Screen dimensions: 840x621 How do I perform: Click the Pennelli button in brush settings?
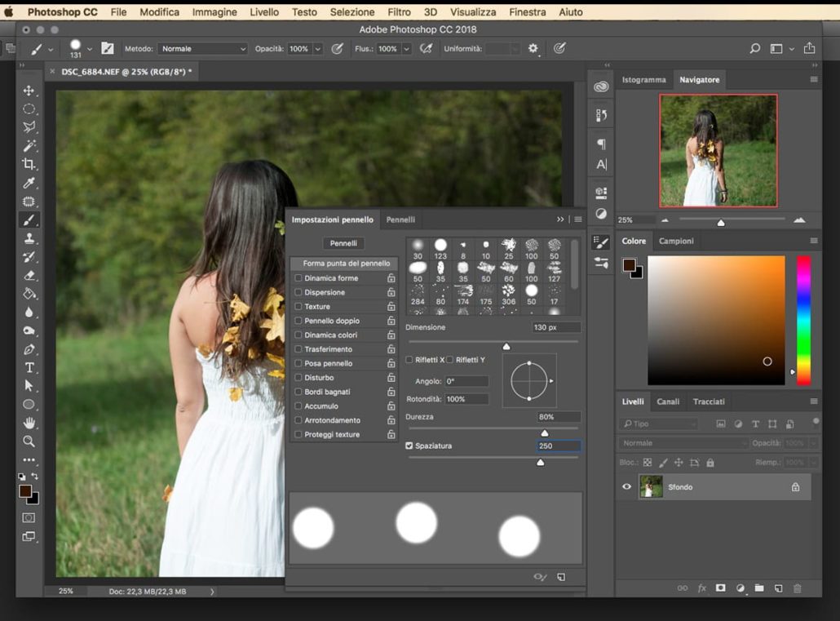343,243
